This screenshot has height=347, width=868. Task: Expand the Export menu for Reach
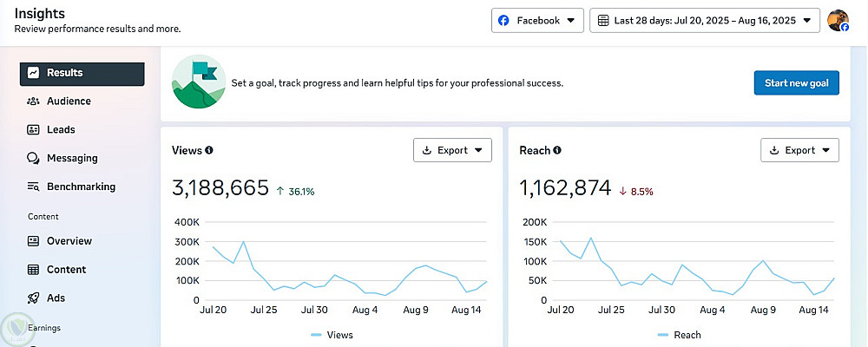[799, 150]
